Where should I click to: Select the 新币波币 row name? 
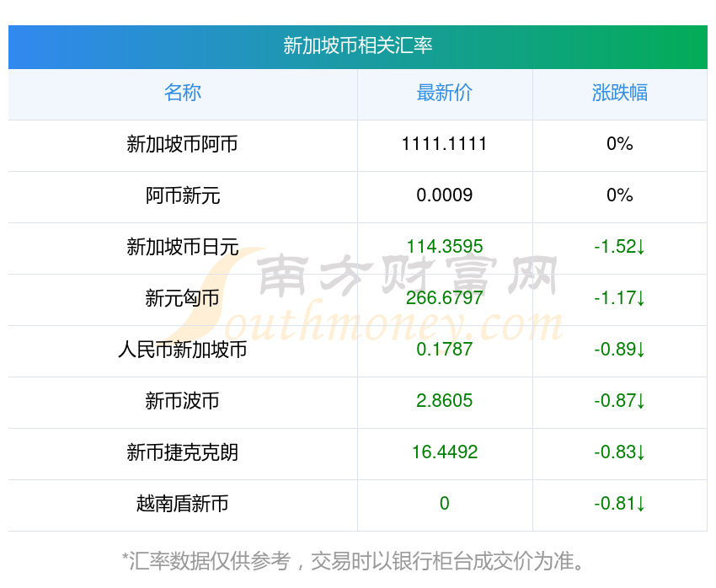(x=183, y=401)
